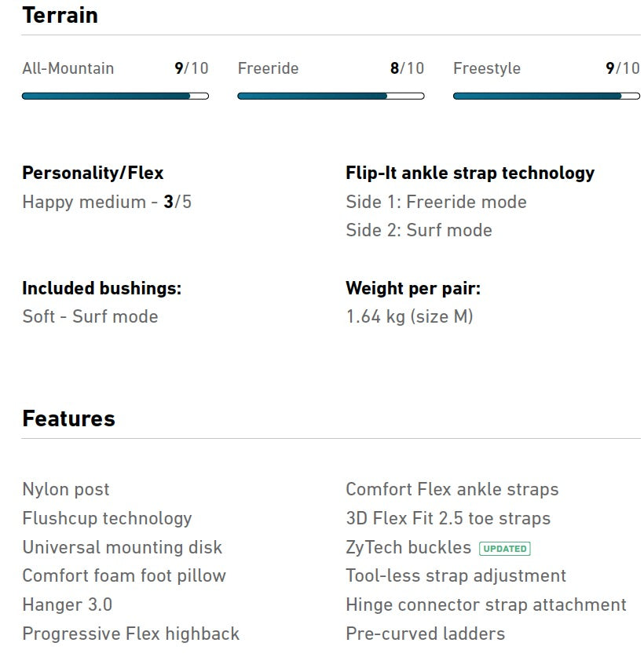Click the ZyTech buckles feature
644x661 pixels.
coord(408,547)
